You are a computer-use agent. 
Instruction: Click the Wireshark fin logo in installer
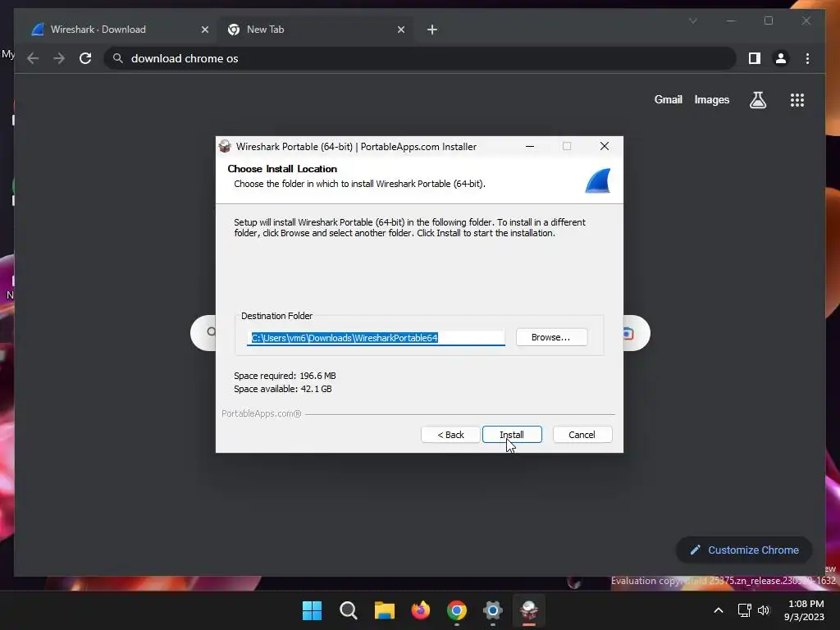point(598,180)
